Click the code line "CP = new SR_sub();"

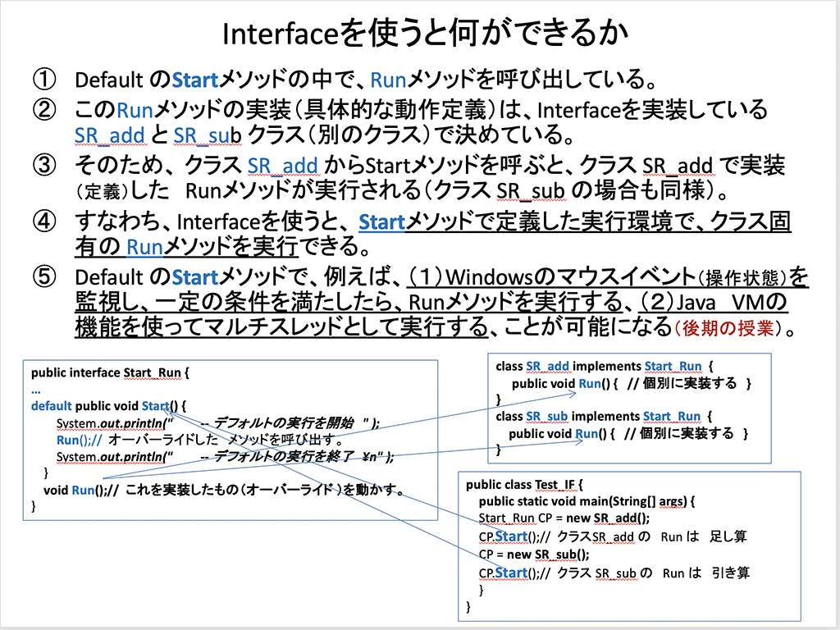534,555
